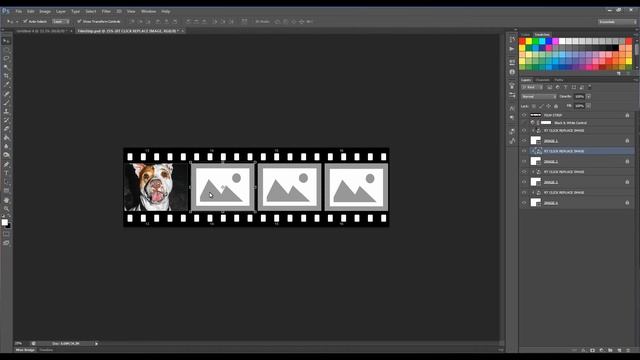This screenshot has width=640, height=360.
Task: Open the Essentials workspace dropdown
Action: (617, 22)
